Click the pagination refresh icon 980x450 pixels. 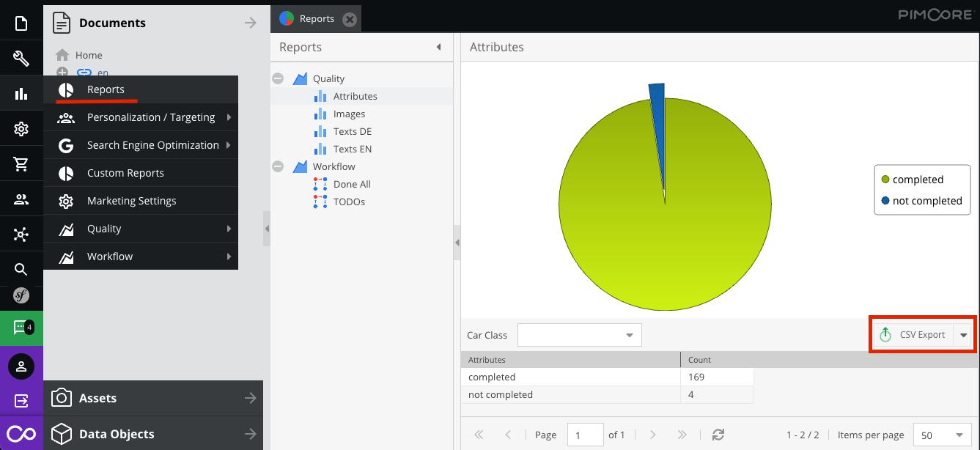pos(718,435)
